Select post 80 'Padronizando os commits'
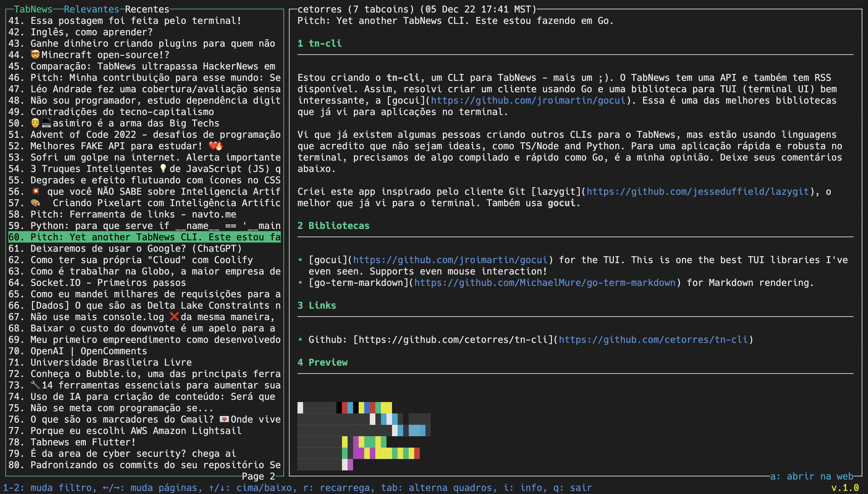The height and width of the screenshot is (494, 868). tap(144, 465)
